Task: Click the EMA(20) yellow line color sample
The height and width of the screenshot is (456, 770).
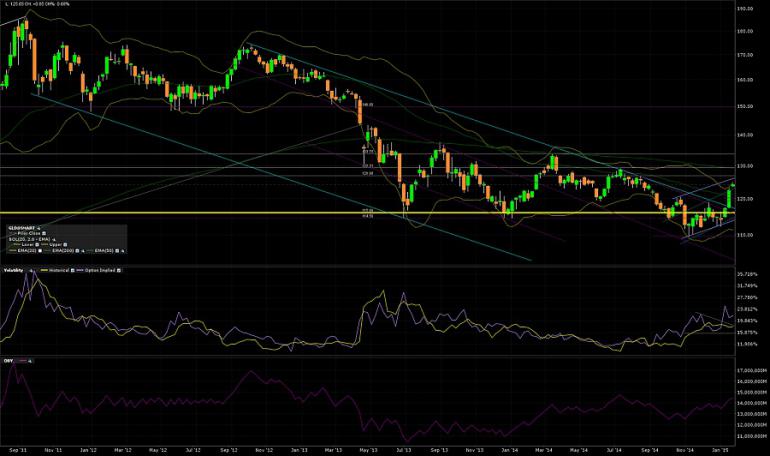Action: [x=13, y=251]
